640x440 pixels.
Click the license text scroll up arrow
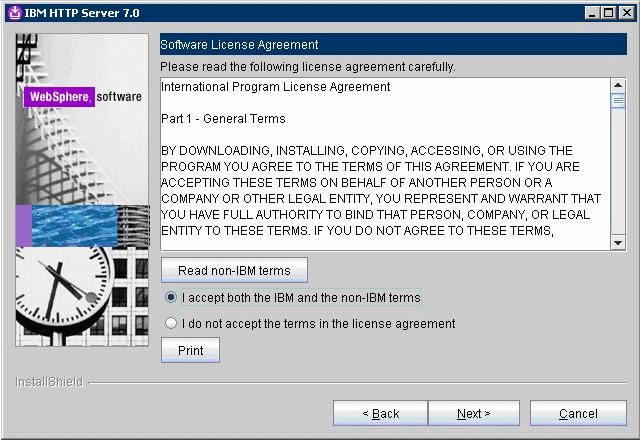click(x=618, y=85)
